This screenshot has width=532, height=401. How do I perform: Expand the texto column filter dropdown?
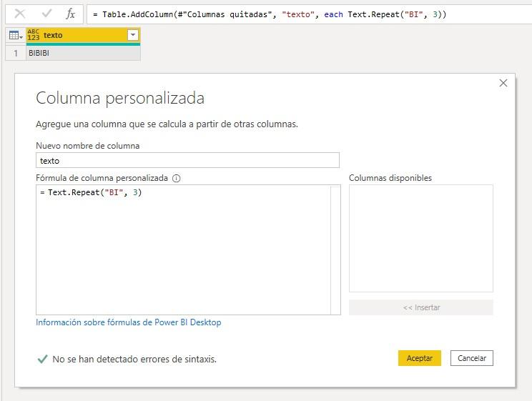tap(132, 35)
